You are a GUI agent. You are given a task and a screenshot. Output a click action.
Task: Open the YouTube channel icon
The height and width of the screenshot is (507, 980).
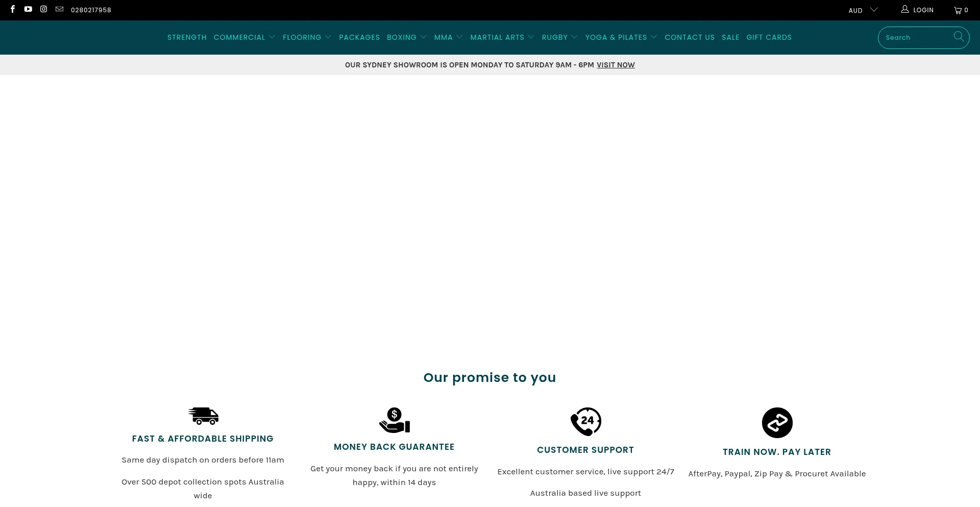pos(28,9)
